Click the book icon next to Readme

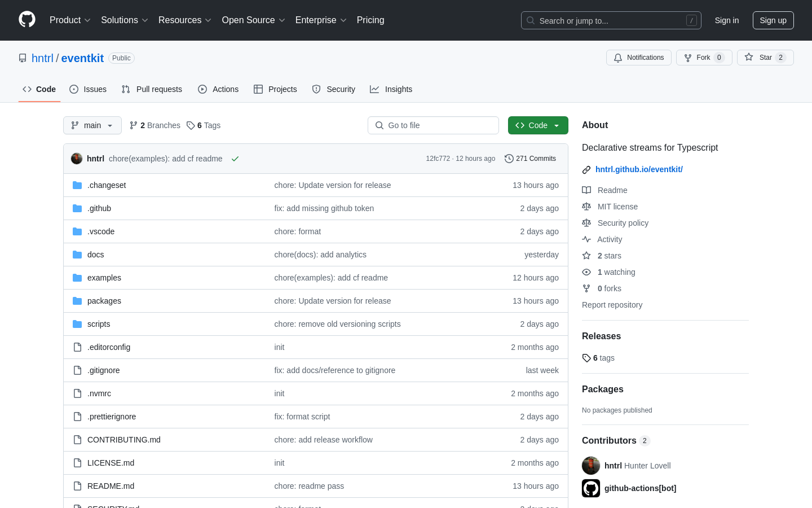click(586, 190)
